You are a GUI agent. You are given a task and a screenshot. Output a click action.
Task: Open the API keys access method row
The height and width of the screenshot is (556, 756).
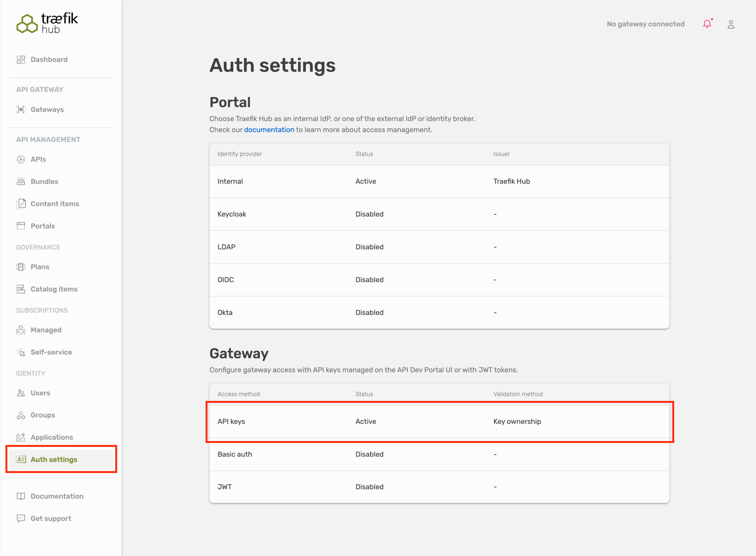tap(439, 421)
